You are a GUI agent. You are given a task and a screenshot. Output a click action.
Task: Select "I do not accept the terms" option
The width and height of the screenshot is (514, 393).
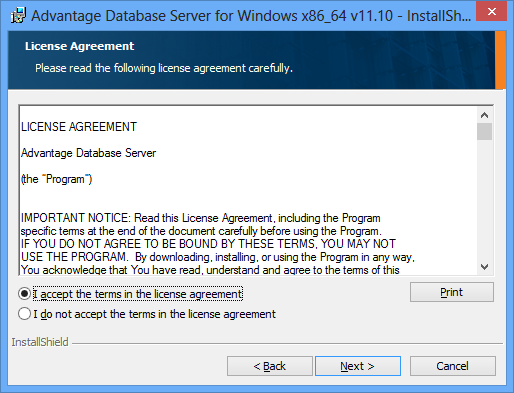point(25,314)
